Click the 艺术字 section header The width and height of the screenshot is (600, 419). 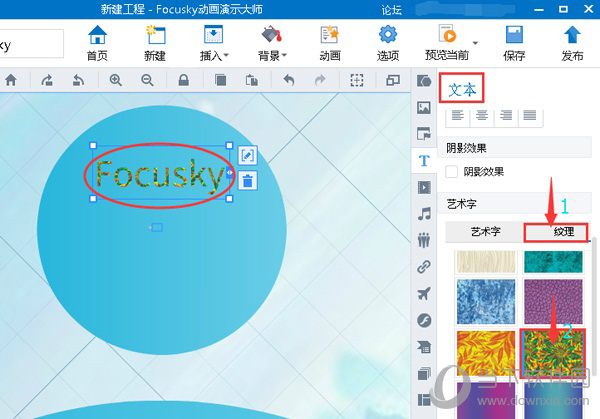[x=514, y=203]
